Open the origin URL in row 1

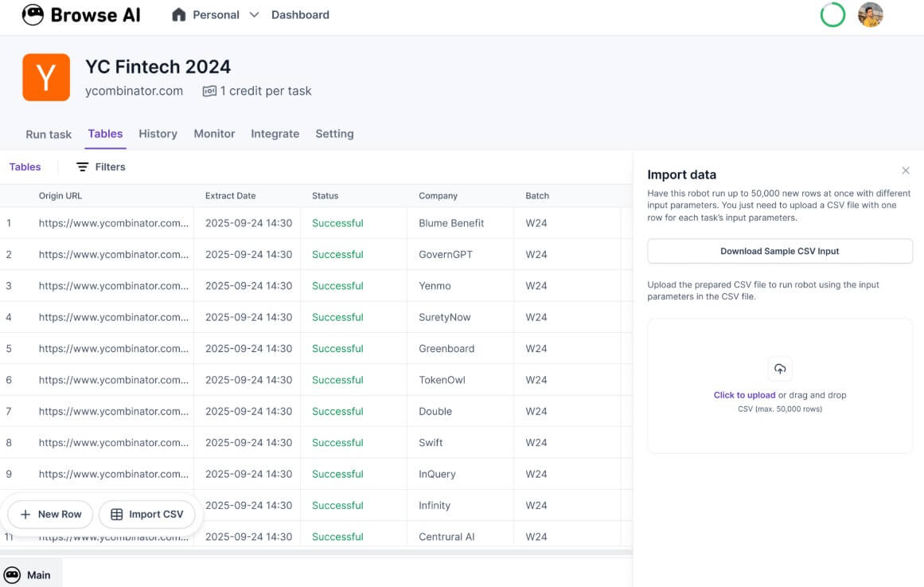pyautogui.click(x=114, y=223)
